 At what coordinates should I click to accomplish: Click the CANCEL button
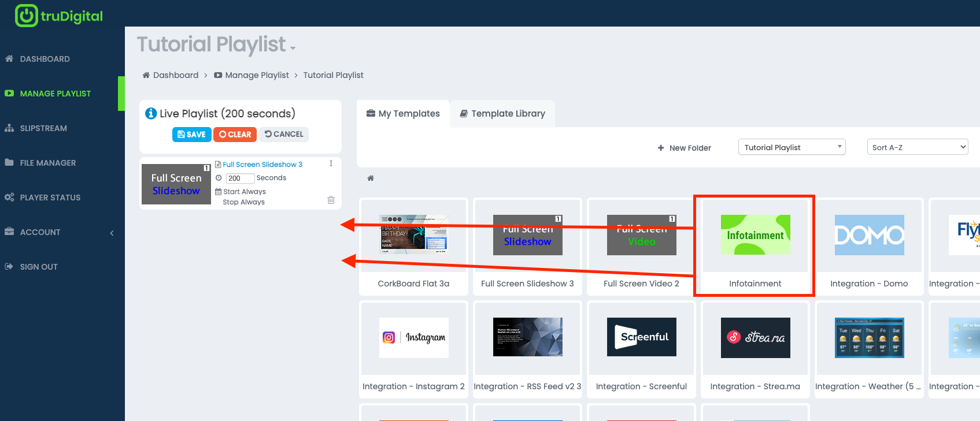(x=284, y=135)
